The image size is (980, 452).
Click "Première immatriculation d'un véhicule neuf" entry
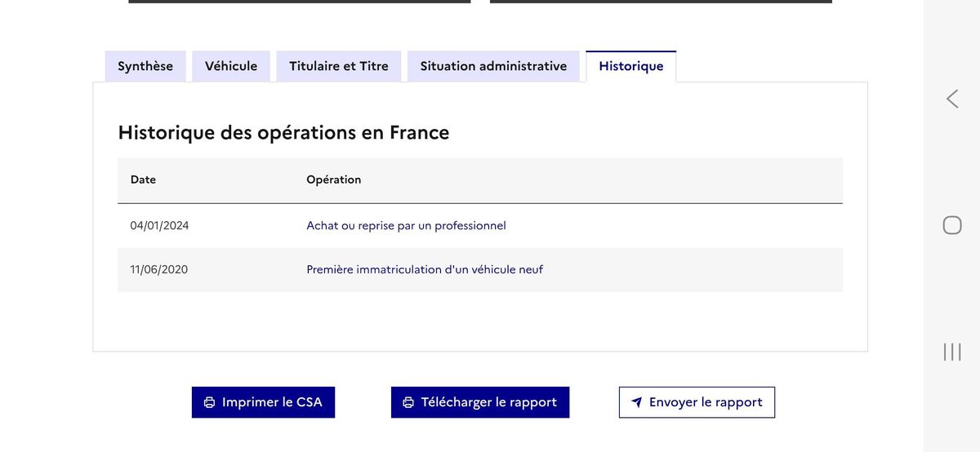click(425, 269)
